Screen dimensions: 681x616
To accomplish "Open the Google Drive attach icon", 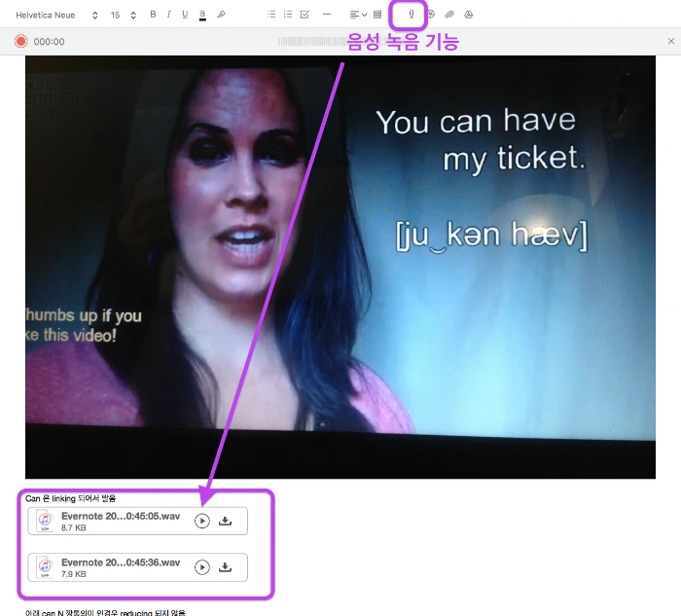I will click(468, 15).
